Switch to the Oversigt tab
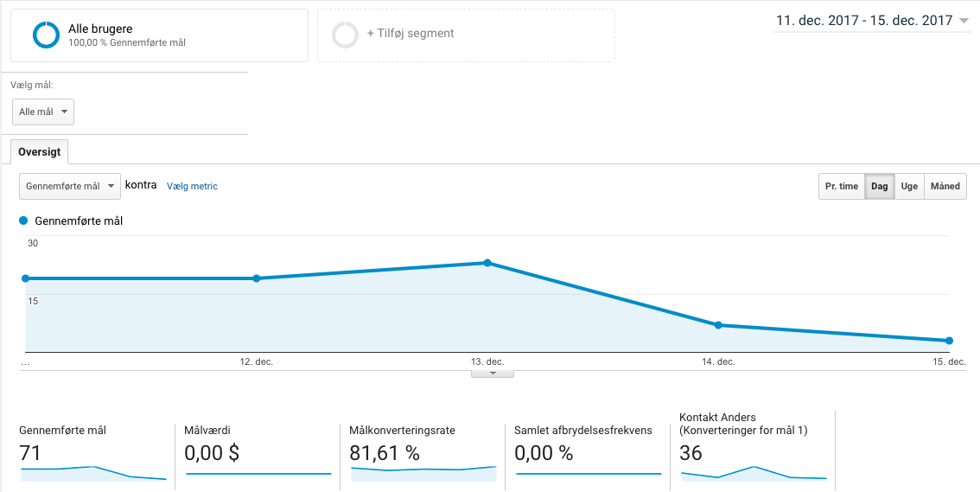 tap(40, 151)
